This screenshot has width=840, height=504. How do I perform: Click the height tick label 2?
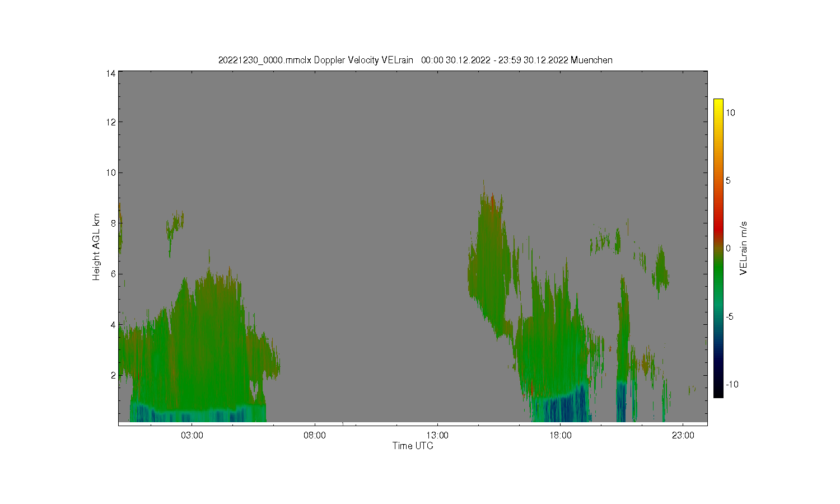click(113, 375)
